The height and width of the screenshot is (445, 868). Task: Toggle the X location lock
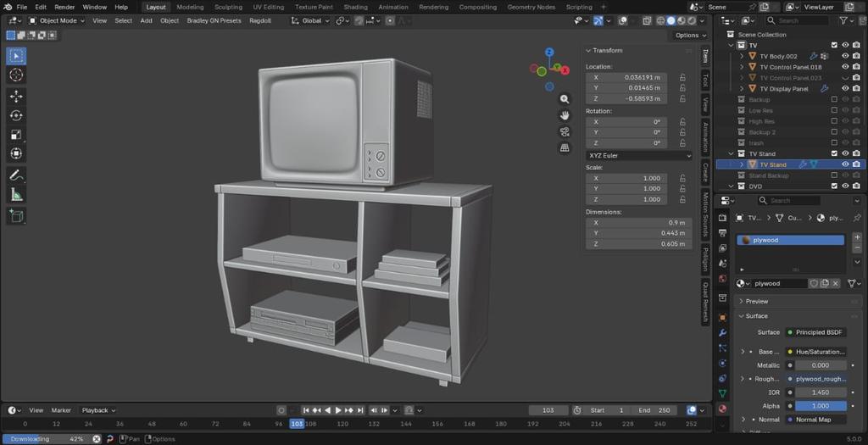click(682, 77)
